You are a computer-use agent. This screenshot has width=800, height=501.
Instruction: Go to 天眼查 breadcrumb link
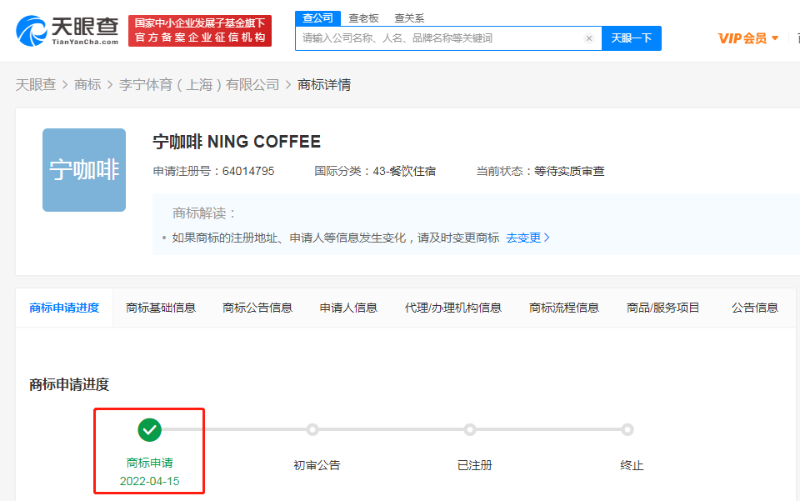tap(36, 85)
